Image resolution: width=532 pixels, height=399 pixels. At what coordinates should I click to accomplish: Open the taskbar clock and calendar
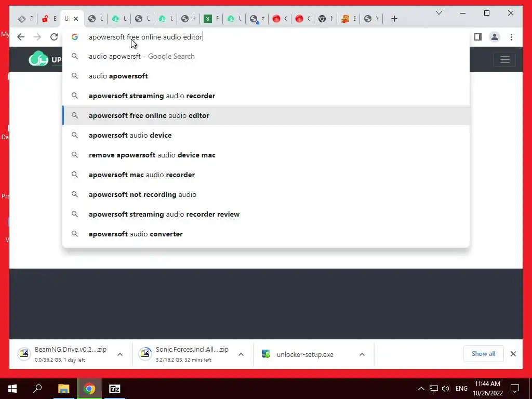tap(487, 389)
